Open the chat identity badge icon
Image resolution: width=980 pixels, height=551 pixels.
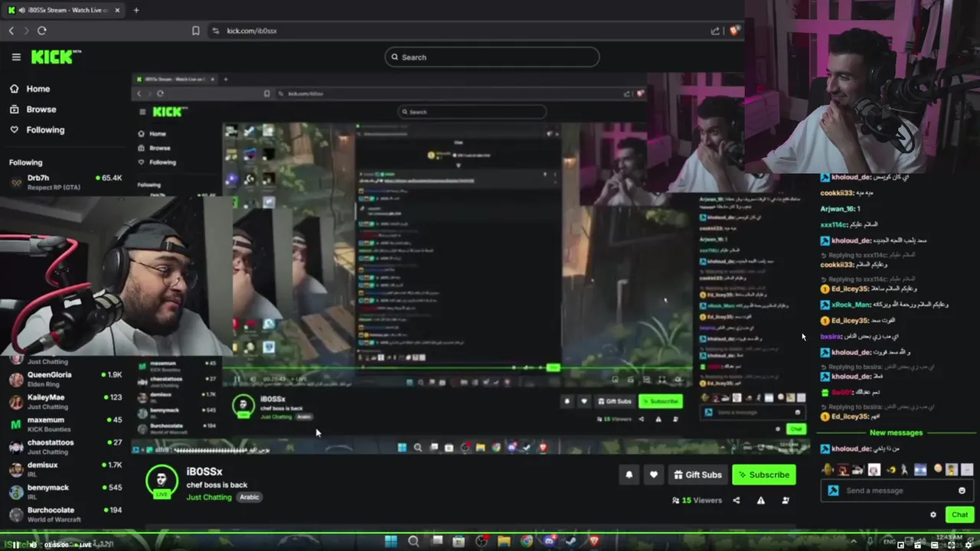(833, 491)
